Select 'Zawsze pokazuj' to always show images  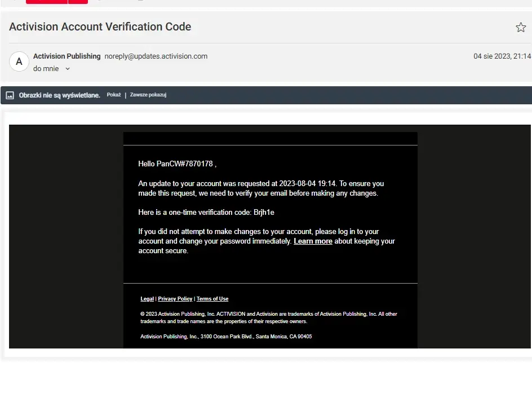148,95
